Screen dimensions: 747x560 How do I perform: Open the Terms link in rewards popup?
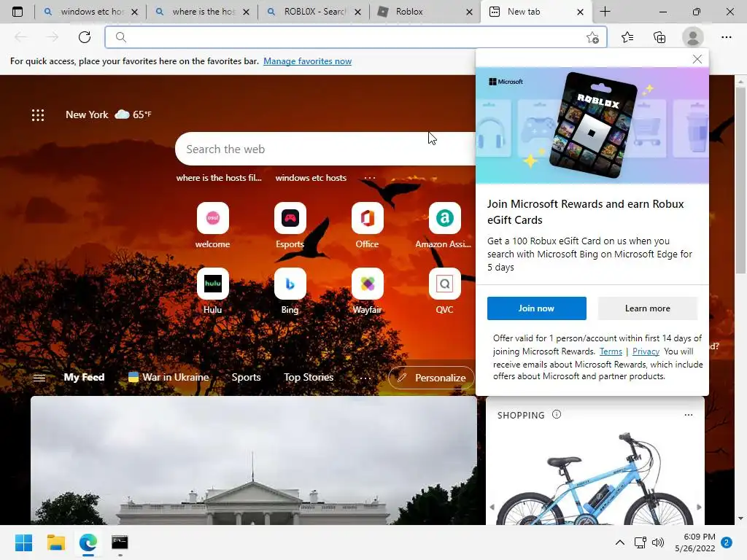pyautogui.click(x=611, y=351)
